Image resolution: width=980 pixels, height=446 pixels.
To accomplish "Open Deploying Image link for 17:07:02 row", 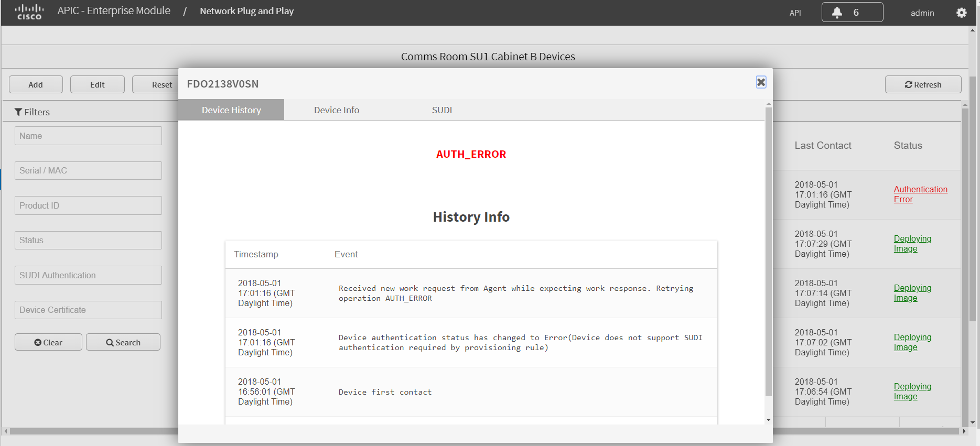I will [x=912, y=342].
